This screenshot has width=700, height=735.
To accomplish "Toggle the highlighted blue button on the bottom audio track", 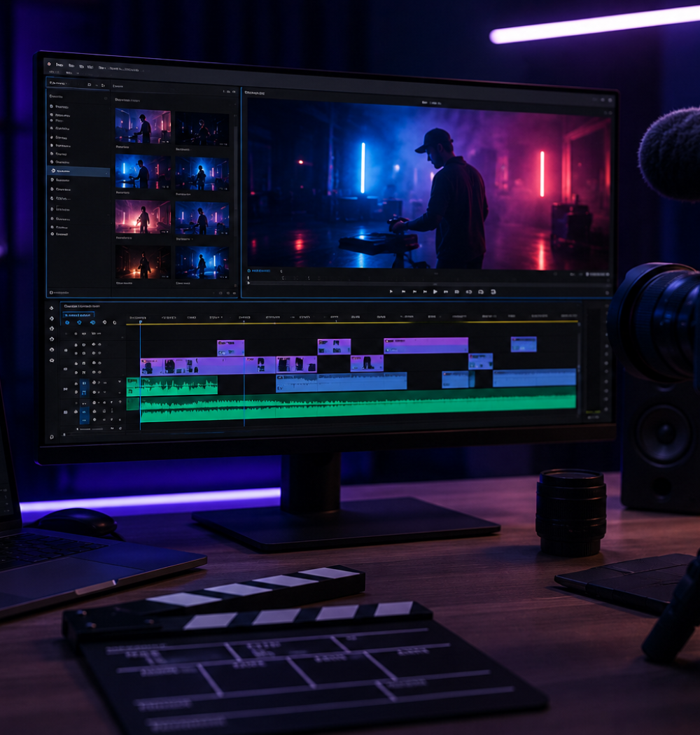I will (84, 412).
